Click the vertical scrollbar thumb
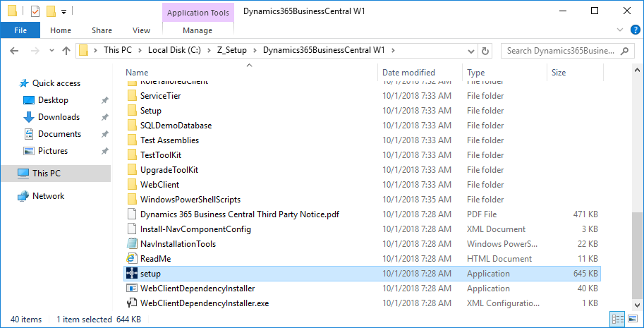Image resolution: width=644 pixels, height=328 pixels. [637, 255]
